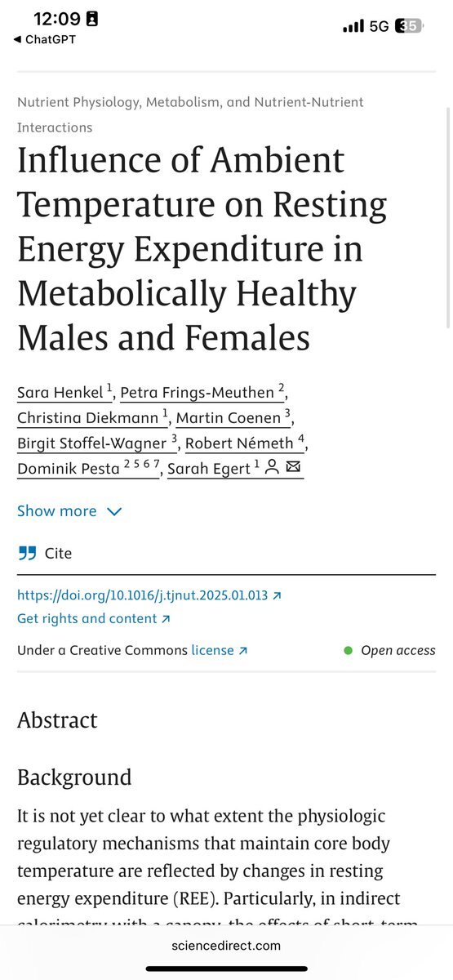This screenshot has height=980, width=453.
Task: Click the arrow next to 'Get rights and content'
Action: [166, 619]
